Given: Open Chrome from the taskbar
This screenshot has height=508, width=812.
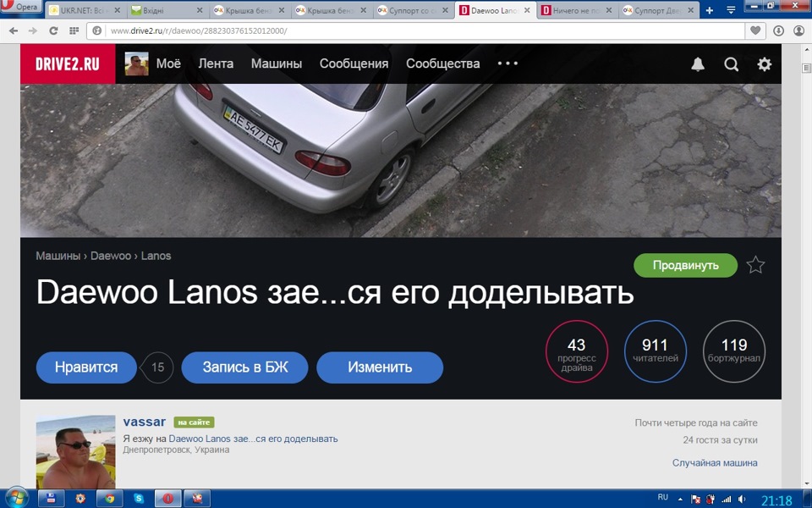Looking at the screenshot, I should click(109, 499).
